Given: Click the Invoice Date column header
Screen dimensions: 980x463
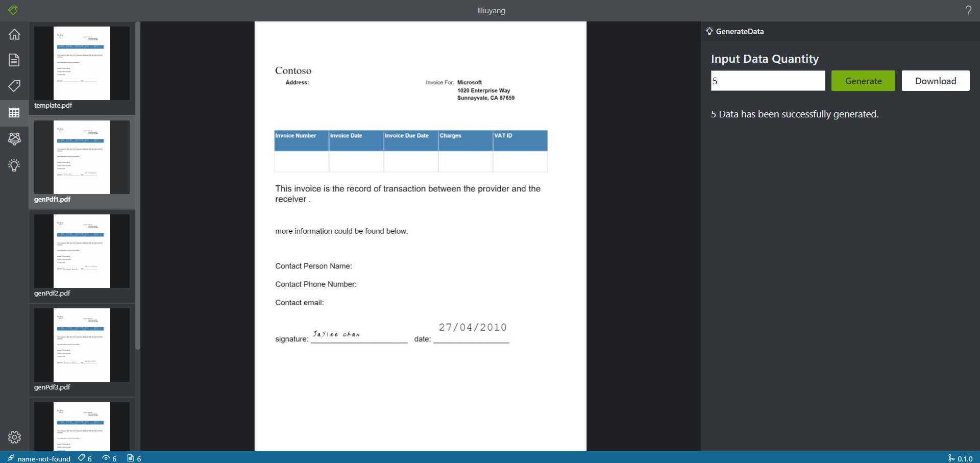Looking at the screenshot, I should click(x=356, y=140).
